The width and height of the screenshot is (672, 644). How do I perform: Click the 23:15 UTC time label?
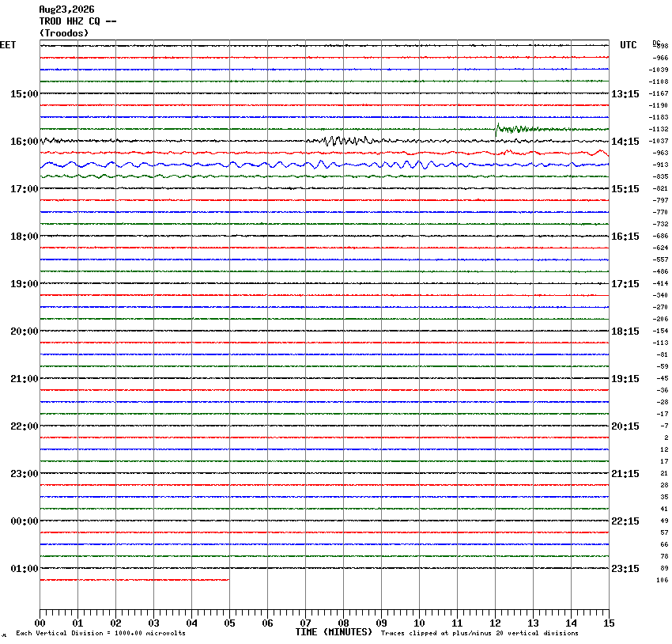click(x=625, y=569)
